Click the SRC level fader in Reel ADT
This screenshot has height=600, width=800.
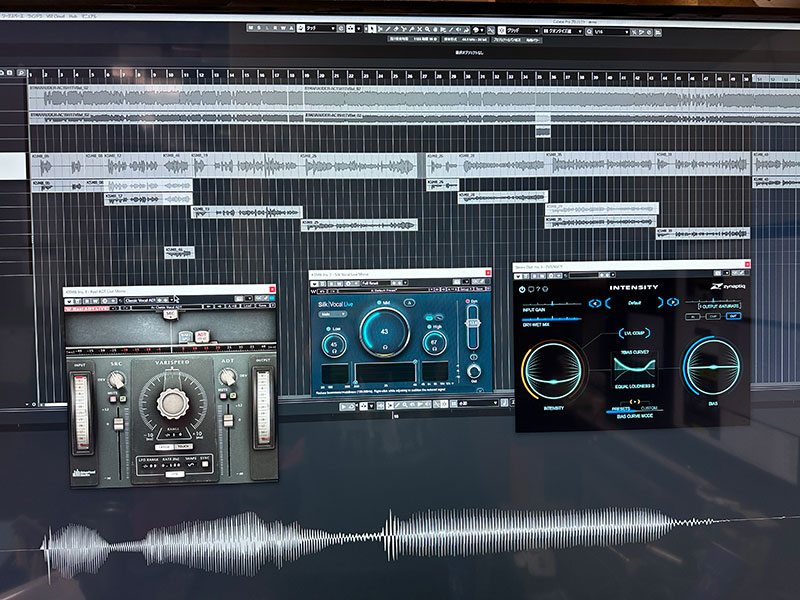[118, 423]
